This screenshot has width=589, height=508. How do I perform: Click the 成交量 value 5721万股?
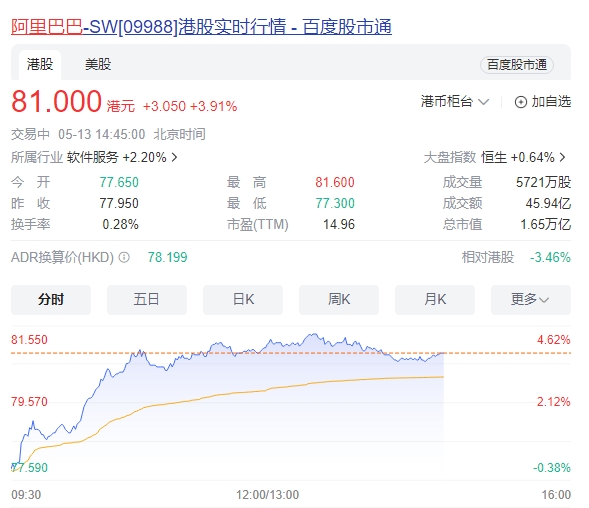point(543,182)
